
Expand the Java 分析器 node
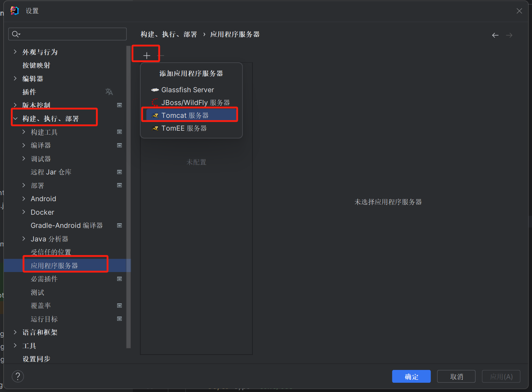click(x=24, y=239)
